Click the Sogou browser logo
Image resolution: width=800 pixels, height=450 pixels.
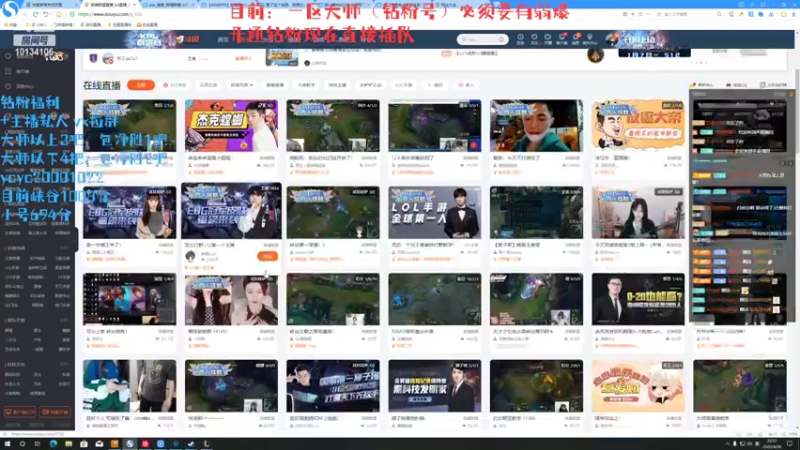tap(10, 8)
